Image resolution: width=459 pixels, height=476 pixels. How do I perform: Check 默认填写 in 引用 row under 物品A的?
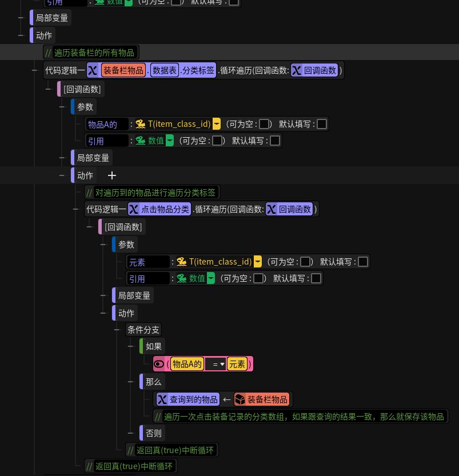(275, 141)
